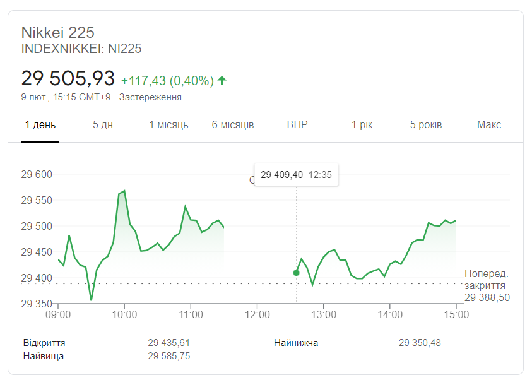Select the "ВПР" year-to-date tab
532x392 pixels.
coord(297,125)
